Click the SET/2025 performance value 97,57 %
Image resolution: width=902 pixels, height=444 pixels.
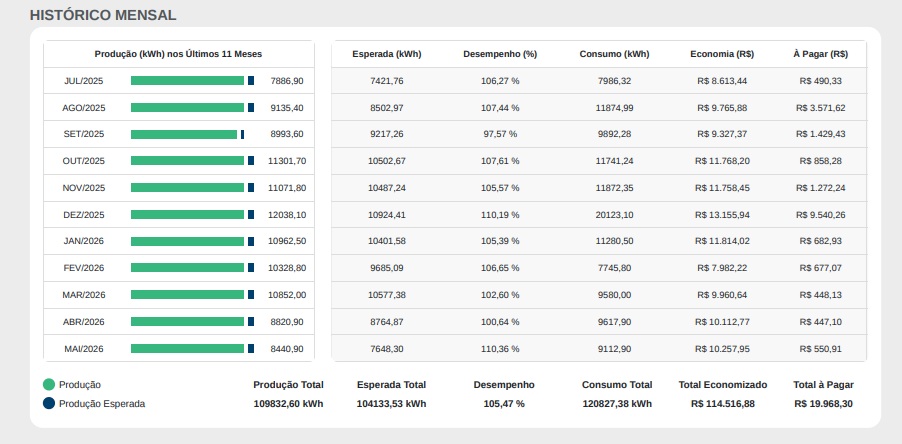[x=500, y=134]
